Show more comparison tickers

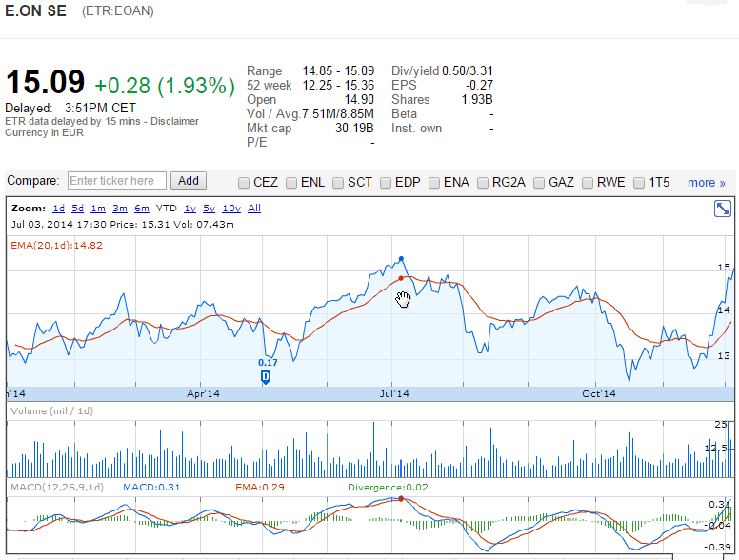706,183
